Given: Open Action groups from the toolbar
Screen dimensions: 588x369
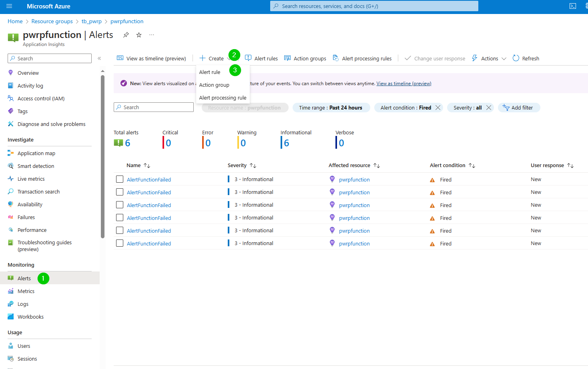Looking at the screenshot, I should [x=305, y=58].
